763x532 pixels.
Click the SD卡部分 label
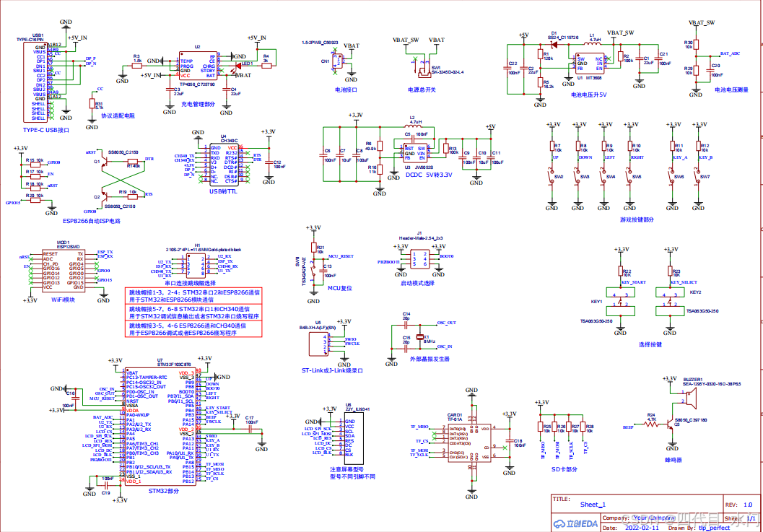564,469
